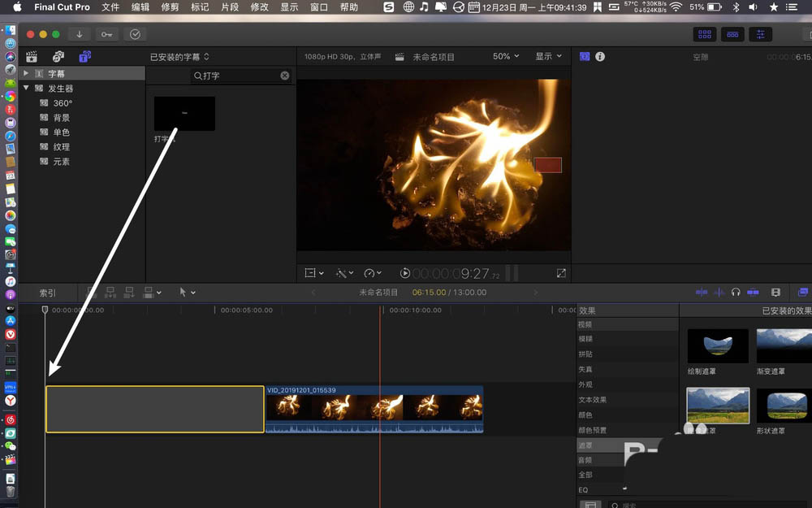Select the 渐变遮罩 effect thumbnail
Image resolution: width=812 pixels, height=508 pixels.
[x=784, y=345]
